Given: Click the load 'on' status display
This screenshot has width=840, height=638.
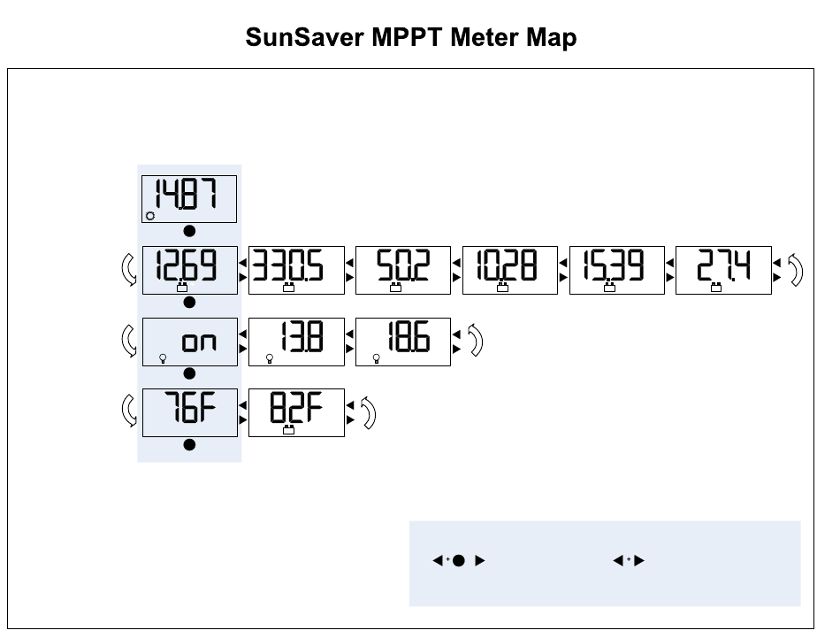Looking at the screenshot, I should (x=189, y=342).
